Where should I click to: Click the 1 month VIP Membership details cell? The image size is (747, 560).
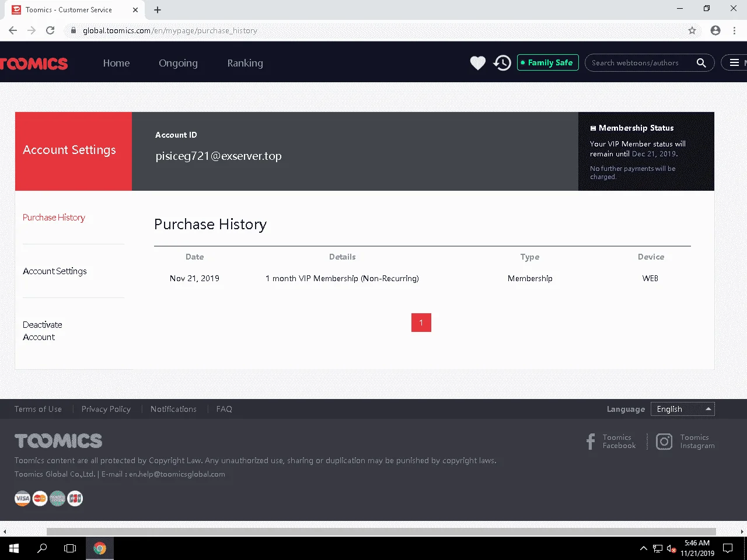point(342,278)
